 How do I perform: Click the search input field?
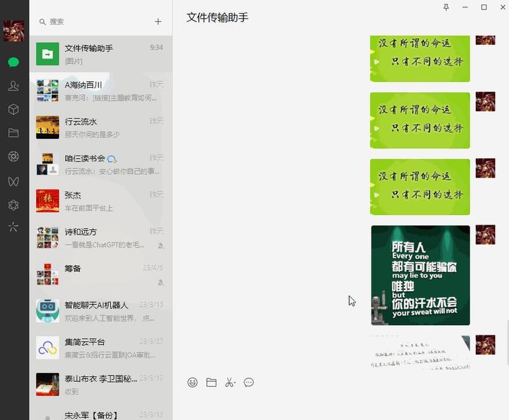(94, 22)
